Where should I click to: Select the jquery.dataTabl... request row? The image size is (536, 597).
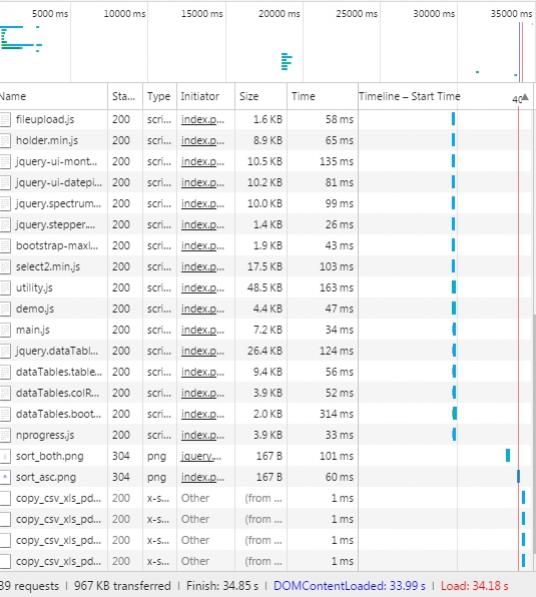(x=266, y=351)
